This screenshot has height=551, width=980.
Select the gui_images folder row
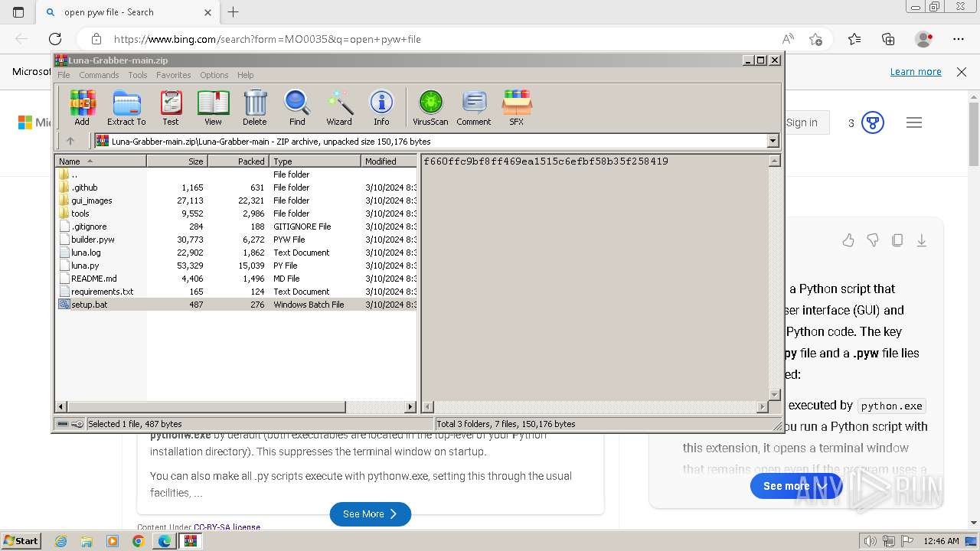tap(237, 201)
